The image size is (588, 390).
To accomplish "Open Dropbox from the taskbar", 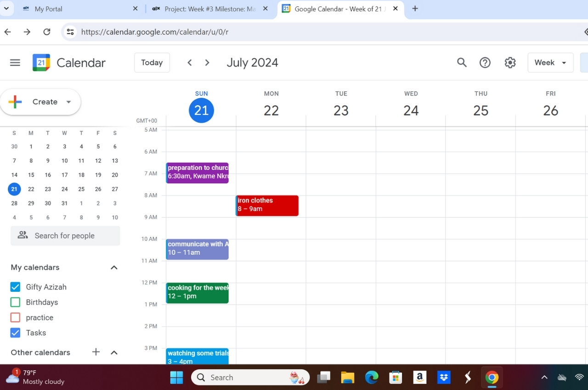I will [x=443, y=377].
